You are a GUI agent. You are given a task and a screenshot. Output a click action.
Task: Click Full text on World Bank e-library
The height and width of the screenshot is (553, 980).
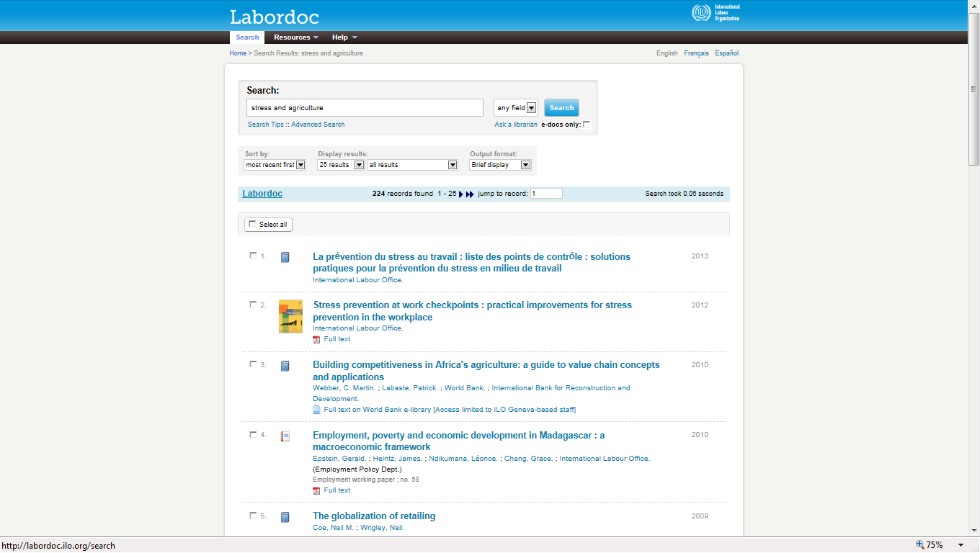coord(450,410)
